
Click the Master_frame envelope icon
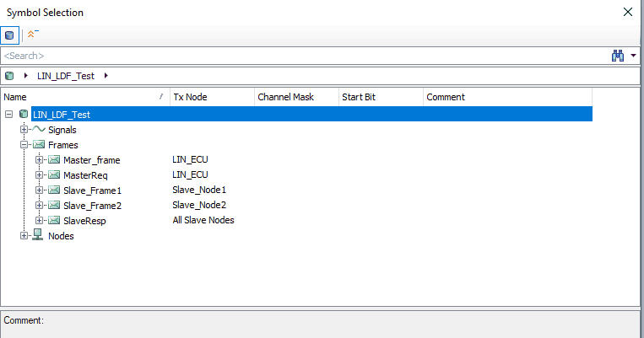pos(54,159)
